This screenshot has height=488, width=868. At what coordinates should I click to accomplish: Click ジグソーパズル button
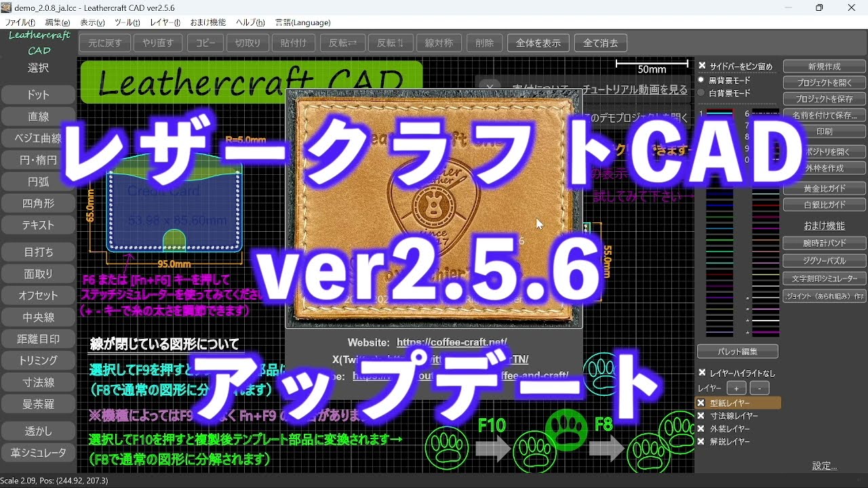click(x=825, y=260)
